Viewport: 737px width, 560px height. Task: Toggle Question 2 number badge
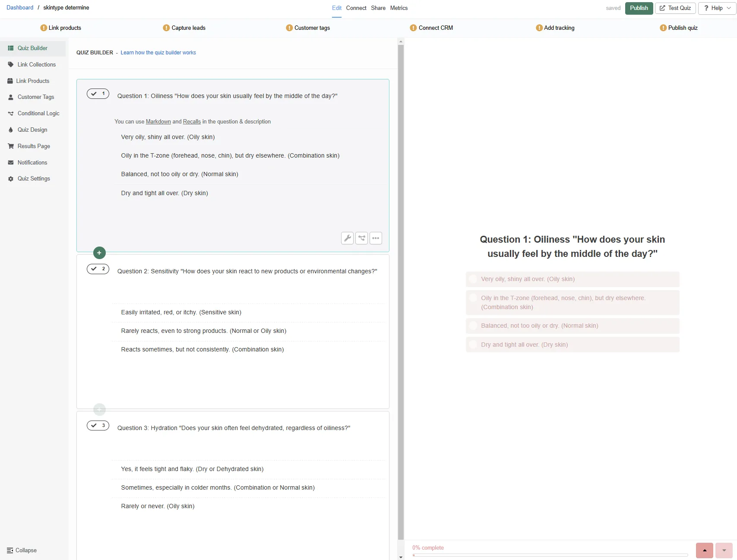[x=98, y=269]
